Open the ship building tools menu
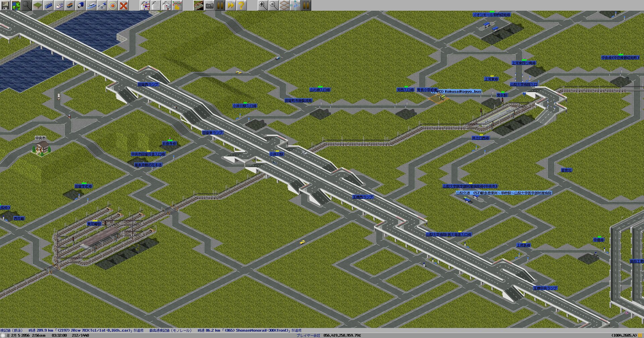 click(x=91, y=5)
